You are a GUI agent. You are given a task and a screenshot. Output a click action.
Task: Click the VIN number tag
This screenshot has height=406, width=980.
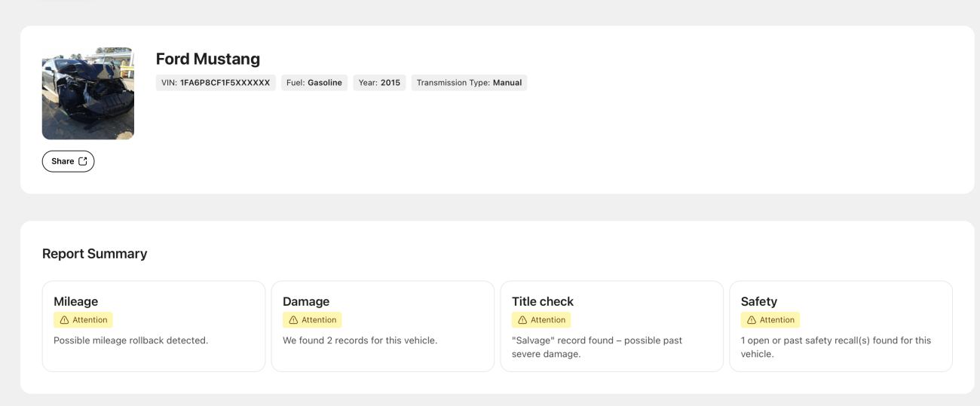point(216,83)
